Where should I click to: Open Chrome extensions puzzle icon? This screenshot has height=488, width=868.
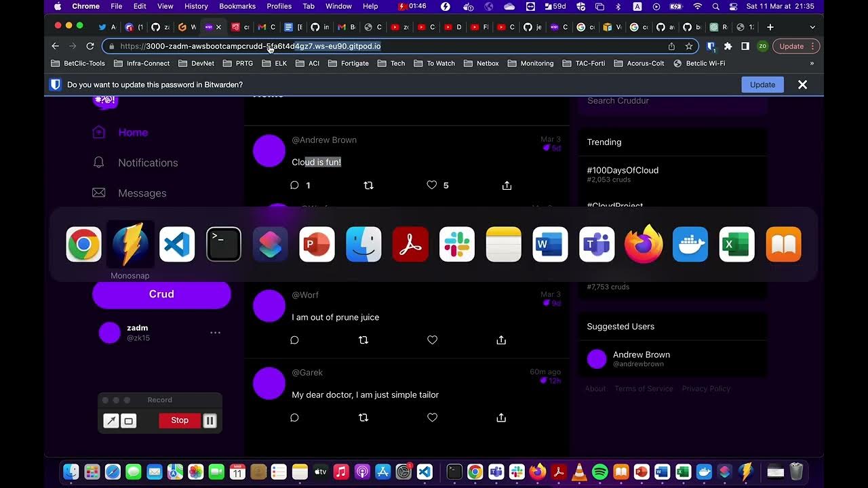tap(728, 46)
